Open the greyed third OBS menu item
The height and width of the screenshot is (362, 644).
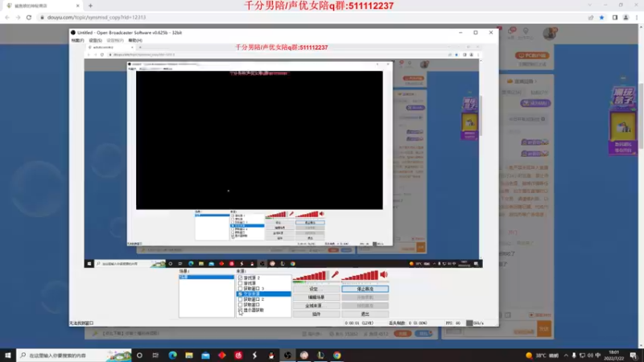(x=115, y=40)
